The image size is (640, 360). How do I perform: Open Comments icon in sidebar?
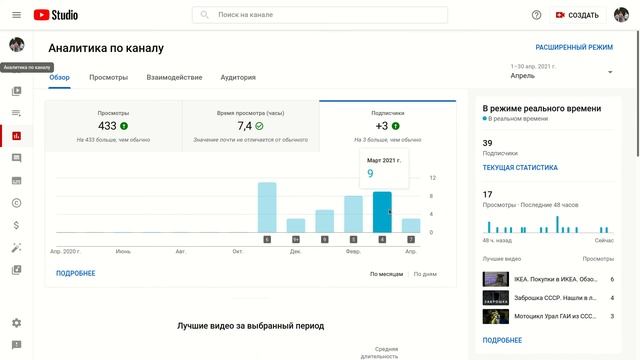click(16, 158)
